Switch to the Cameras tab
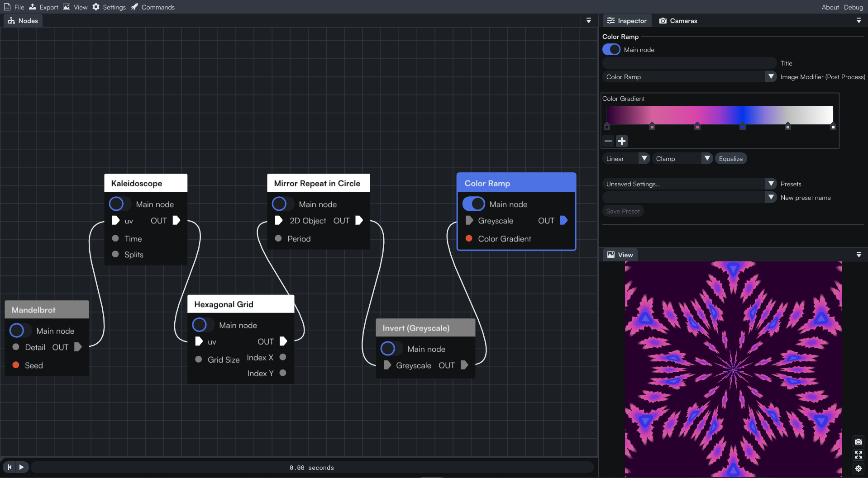Screen dimensions: 868x478 (678, 21)
